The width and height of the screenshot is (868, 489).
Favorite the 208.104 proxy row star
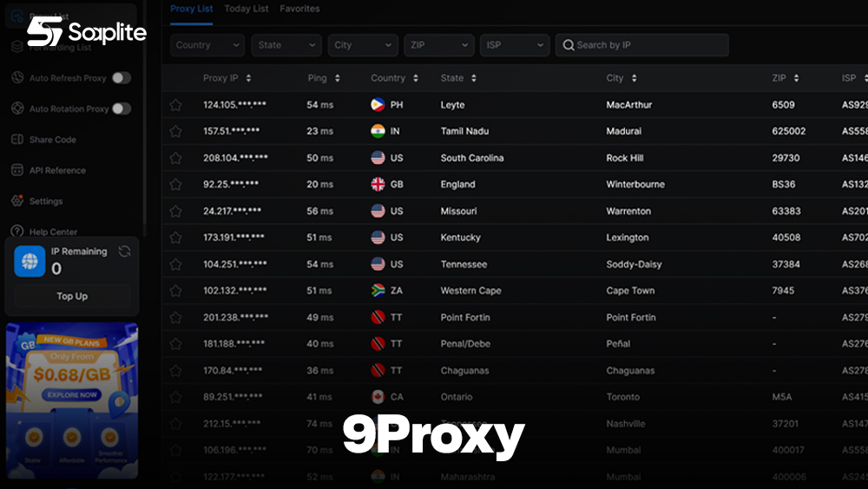(175, 158)
